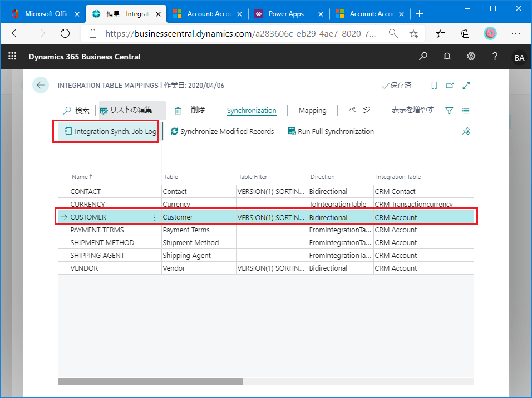Select the CURRENCY row name
The width and height of the screenshot is (532, 398).
click(x=87, y=205)
